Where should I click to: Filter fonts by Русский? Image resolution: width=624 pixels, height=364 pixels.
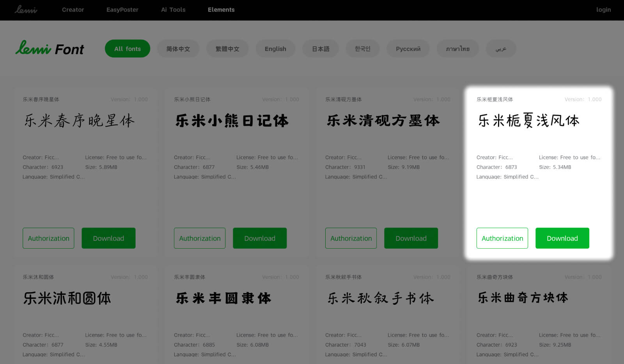[408, 49]
